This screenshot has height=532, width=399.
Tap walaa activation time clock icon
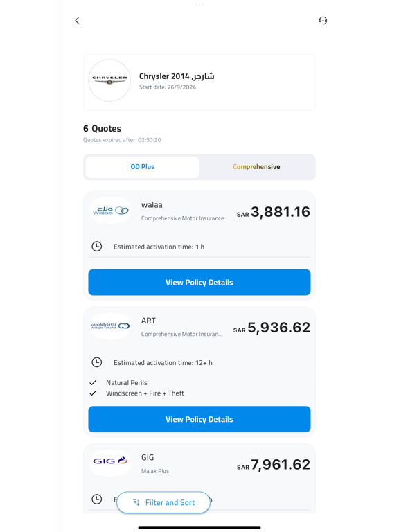point(97,247)
